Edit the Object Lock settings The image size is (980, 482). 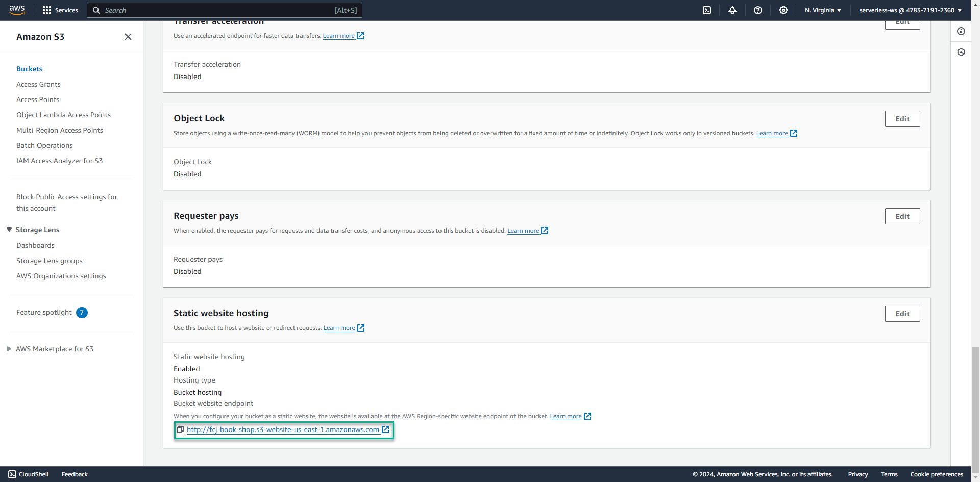pos(902,119)
